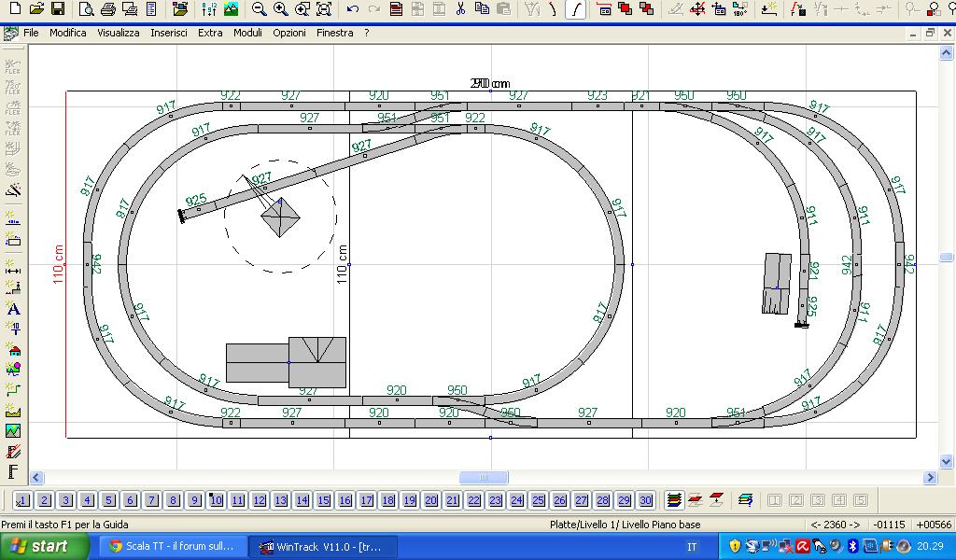Fit entire layout in view

[324, 8]
